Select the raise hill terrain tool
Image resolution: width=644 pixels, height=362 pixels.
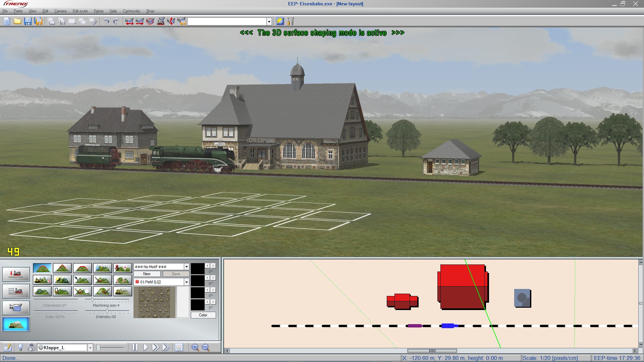pos(42,268)
